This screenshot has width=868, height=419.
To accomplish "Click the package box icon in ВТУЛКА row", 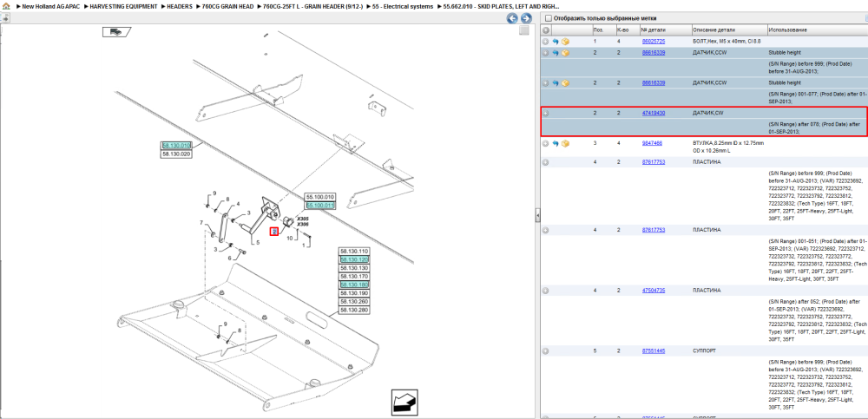I will (x=565, y=143).
